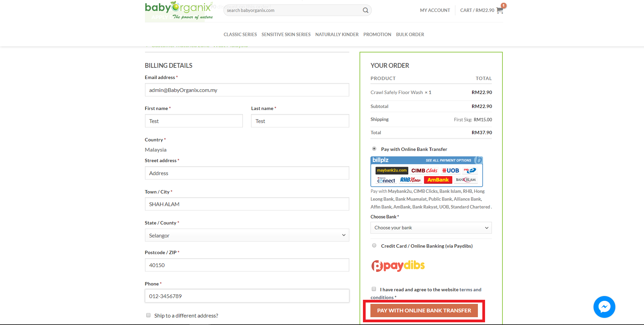Click the Total RM37.90 amount
The width and height of the screenshot is (644, 325).
(x=482, y=133)
